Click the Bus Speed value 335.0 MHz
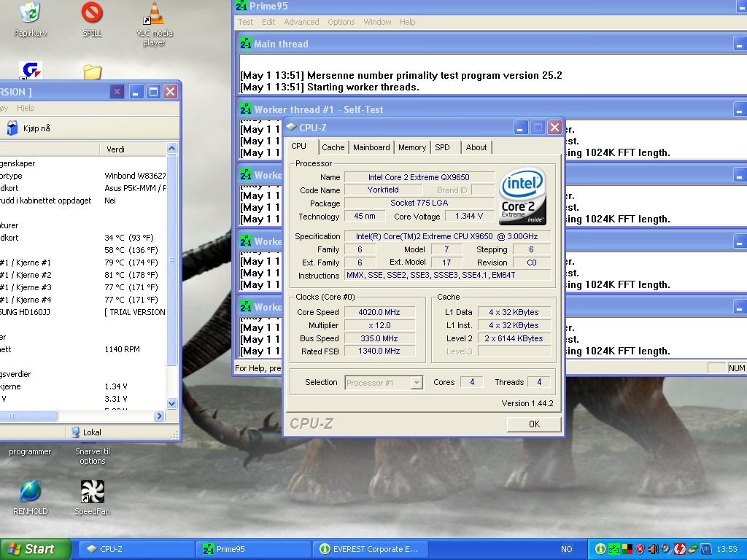The width and height of the screenshot is (747, 560). pos(379,338)
